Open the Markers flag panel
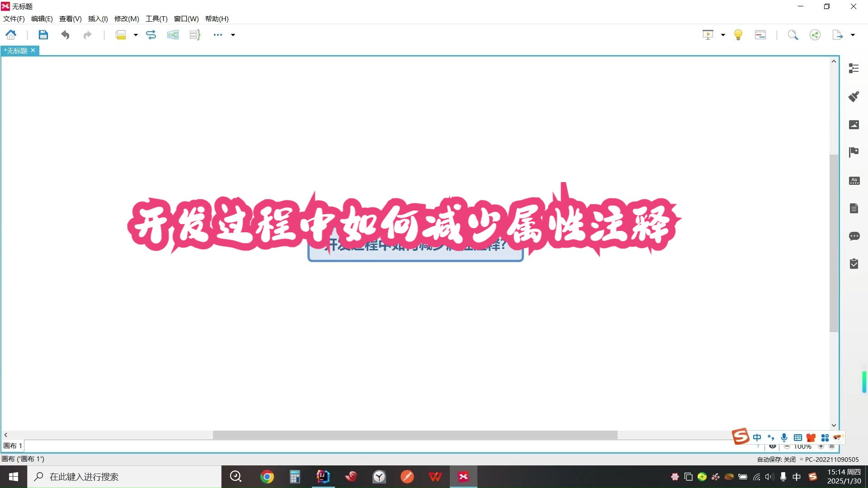The width and height of the screenshot is (868, 488). coord(854,152)
